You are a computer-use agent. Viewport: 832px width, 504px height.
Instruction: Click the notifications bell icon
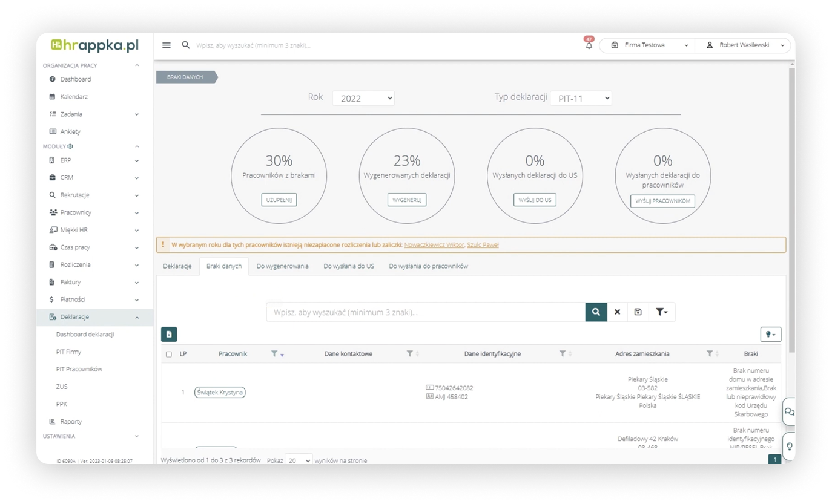click(589, 45)
